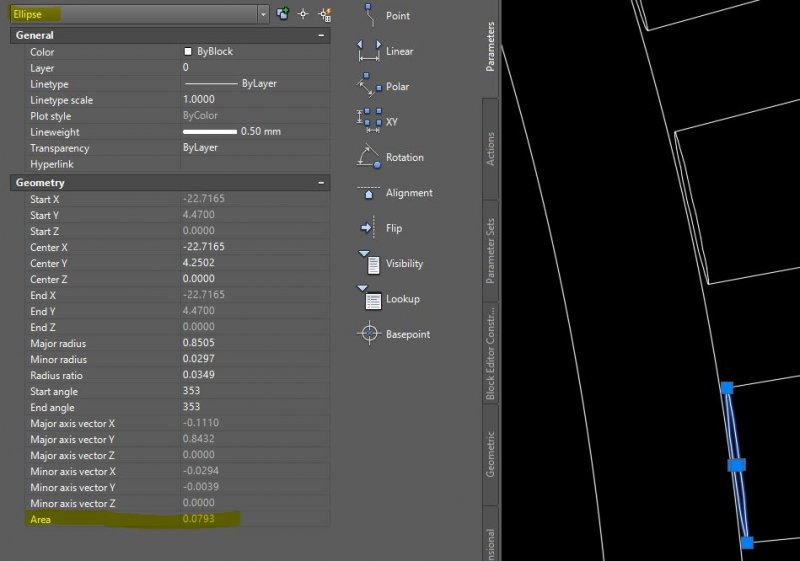Screen dimensions: 800x561
Task: Collapse the Geometry properties section
Action: point(321,183)
